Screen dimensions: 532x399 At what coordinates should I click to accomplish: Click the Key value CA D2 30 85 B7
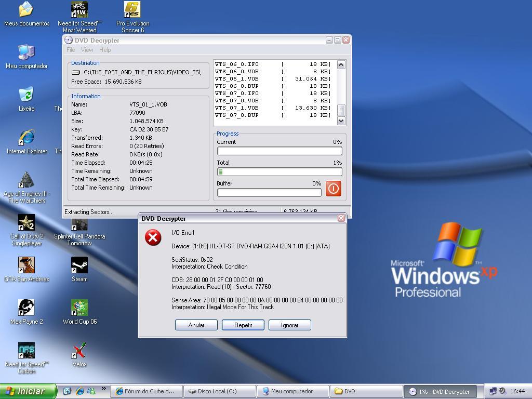tap(149, 129)
